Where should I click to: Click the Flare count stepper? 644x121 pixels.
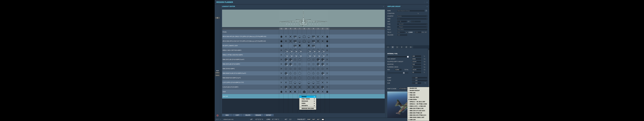tap(419, 80)
